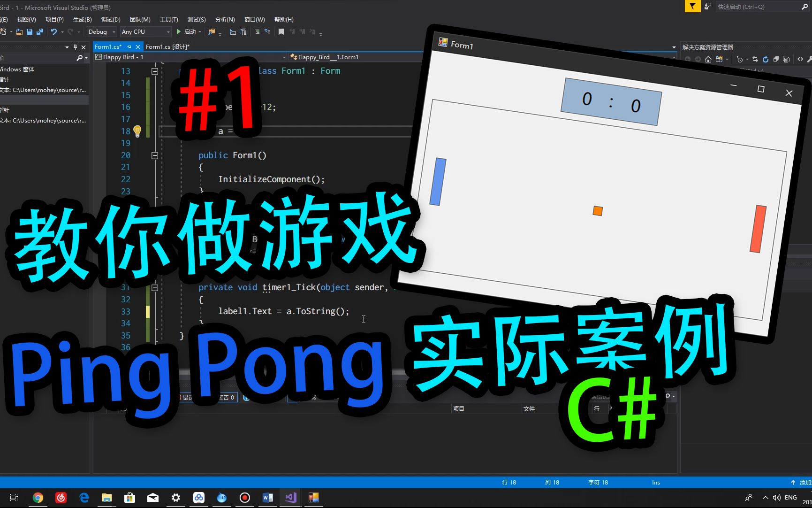Viewport: 812px width, 508px height.
Task: Open the 项目(P) menu
Action: pos(54,20)
